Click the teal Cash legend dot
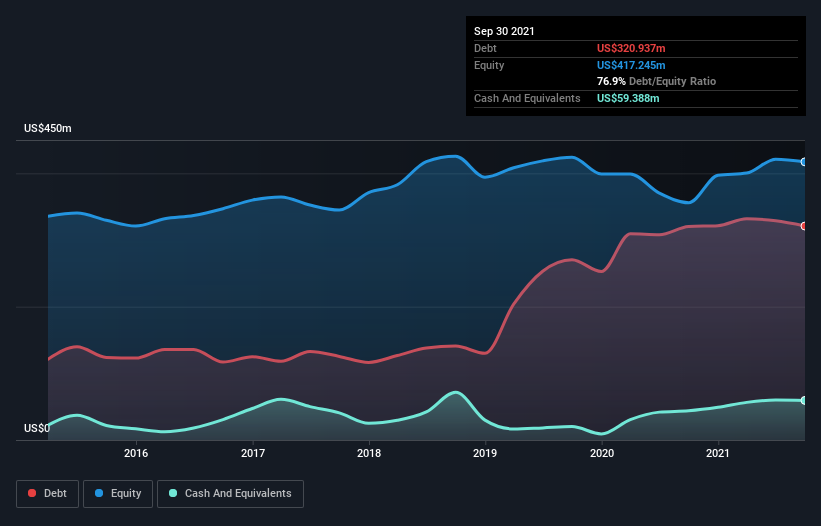821x526 pixels. 173,493
